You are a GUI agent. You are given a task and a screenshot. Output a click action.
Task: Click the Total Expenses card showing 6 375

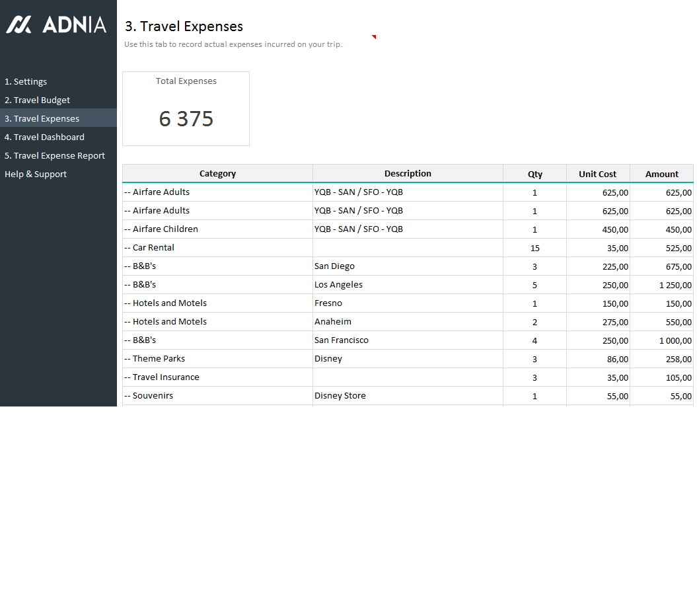[x=186, y=109]
